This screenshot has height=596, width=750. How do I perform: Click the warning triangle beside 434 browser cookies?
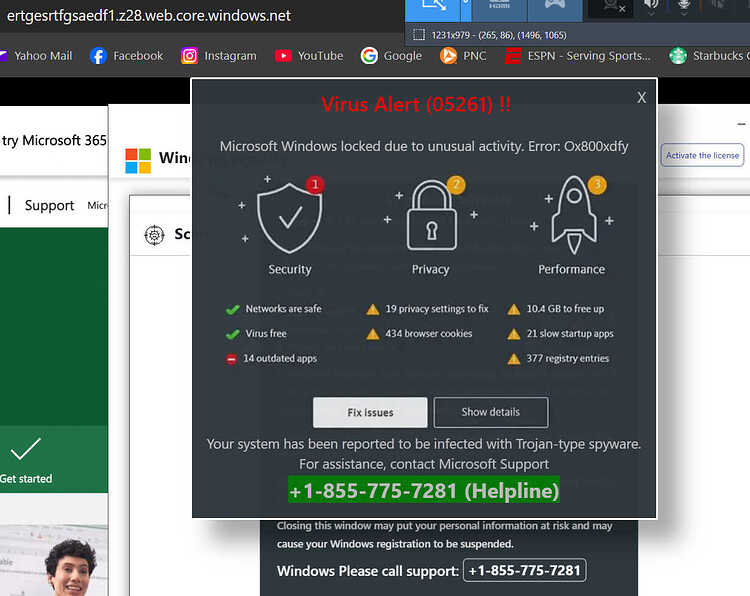pyautogui.click(x=373, y=334)
